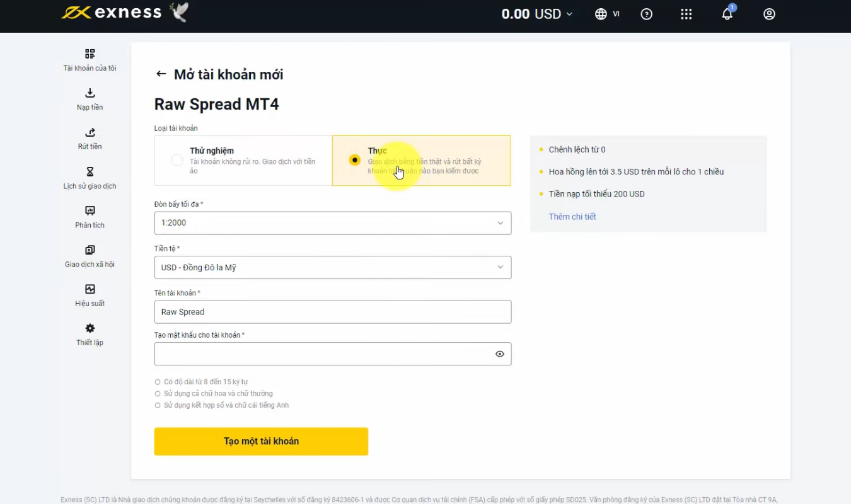851x504 pixels.
Task: Open the Nạp tiền menu label
Action: click(90, 107)
